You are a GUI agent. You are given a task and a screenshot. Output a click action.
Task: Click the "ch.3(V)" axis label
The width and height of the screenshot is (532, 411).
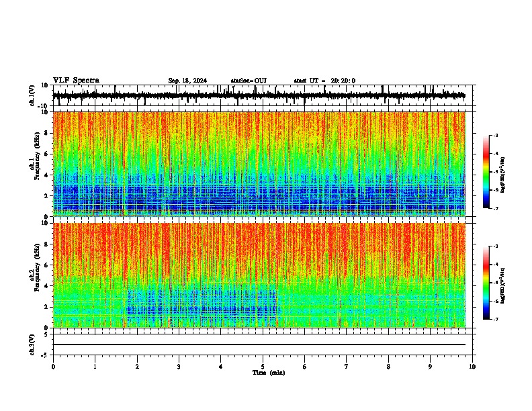coord(32,345)
